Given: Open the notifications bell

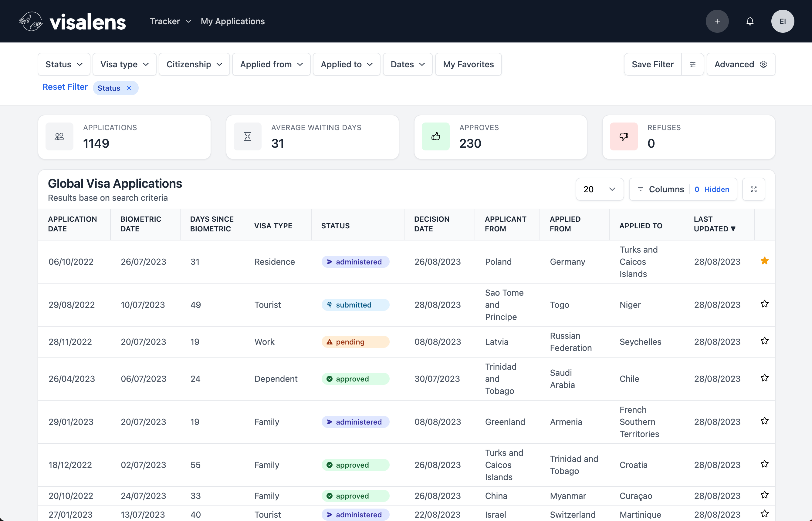Looking at the screenshot, I should point(750,21).
